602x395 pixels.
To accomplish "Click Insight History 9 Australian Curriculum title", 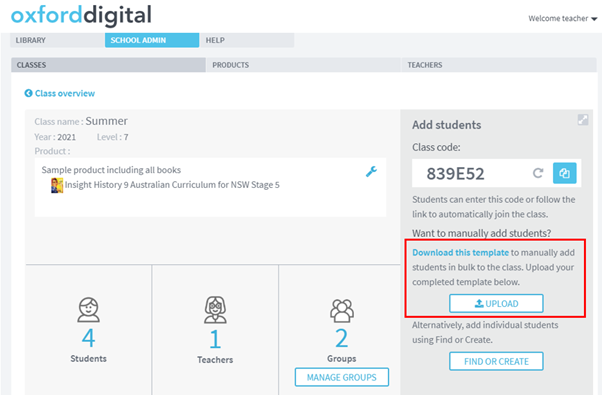I will tap(172, 185).
